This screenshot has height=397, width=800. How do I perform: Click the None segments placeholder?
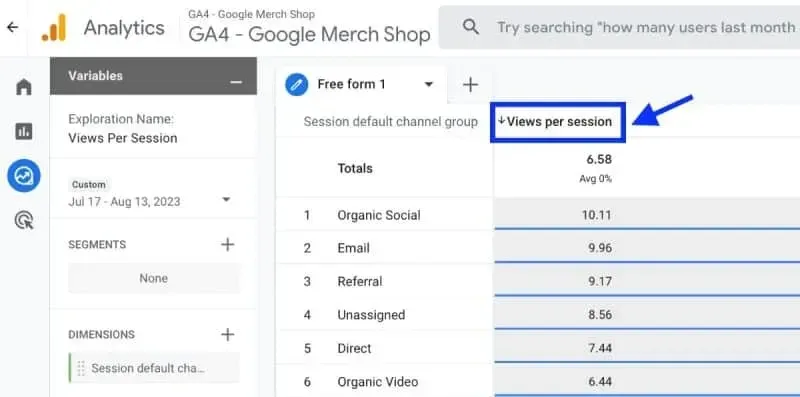tap(154, 278)
